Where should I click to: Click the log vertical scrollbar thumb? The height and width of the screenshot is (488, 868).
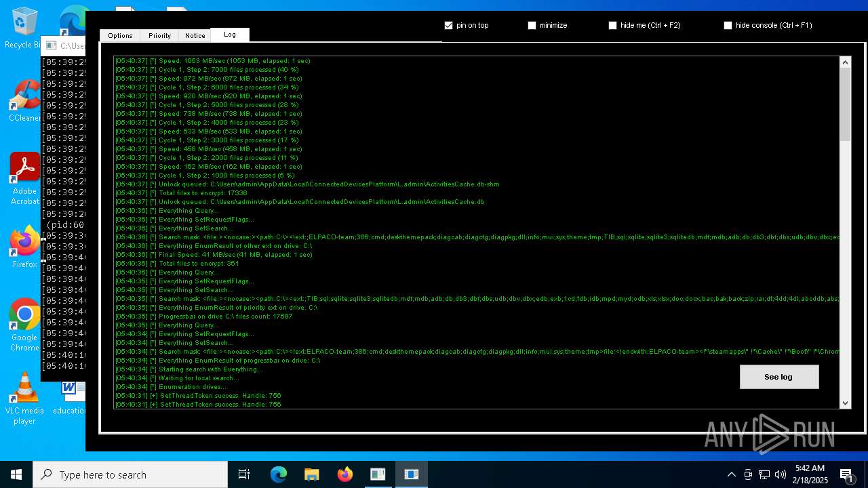845,104
